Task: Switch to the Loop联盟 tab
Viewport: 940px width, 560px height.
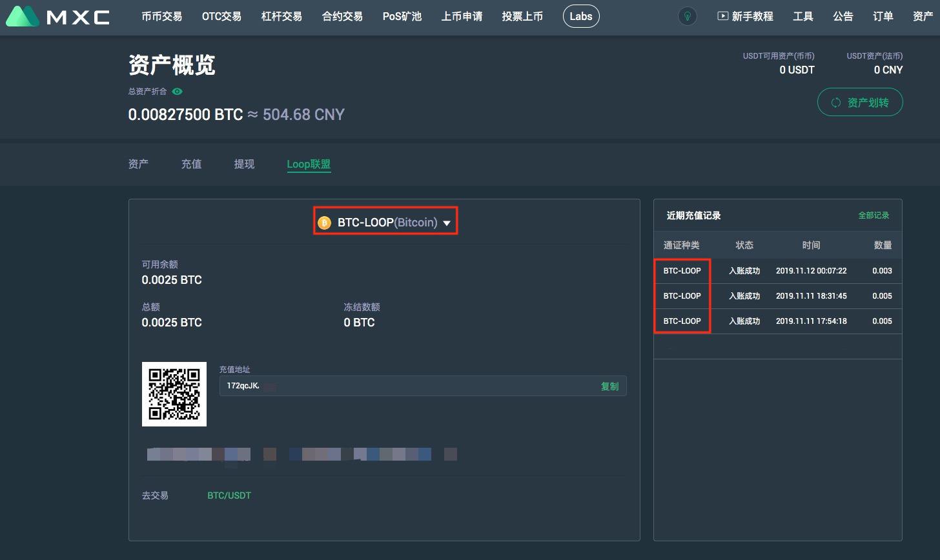Action: [309, 164]
